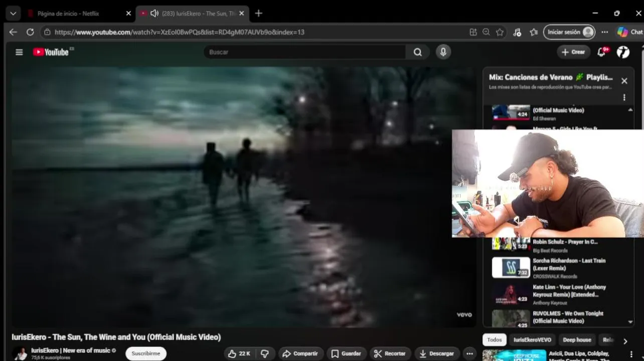Open YouTube notifications bell
The height and width of the screenshot is (361, 644).
point(602,52)
